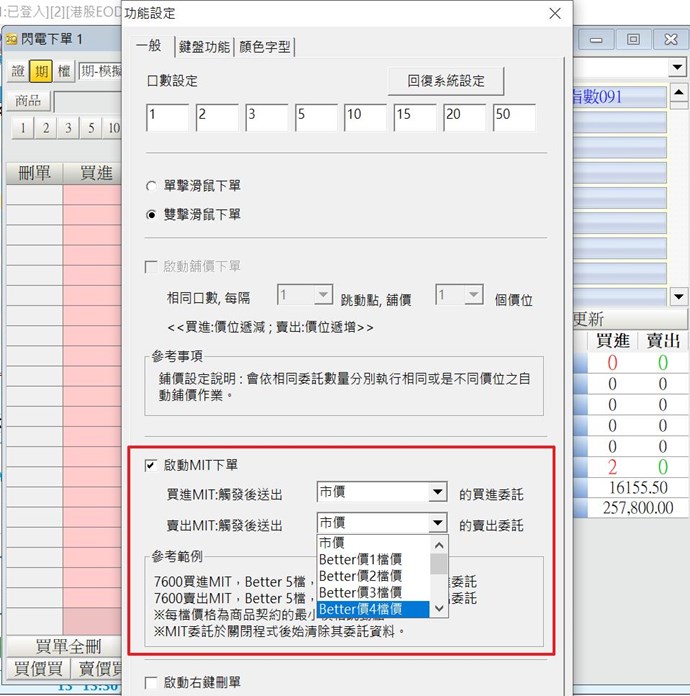Viewport: 690px width, 696px height.
Task: Open 買進MIT price type dropdown
Action: coord(437,493)
